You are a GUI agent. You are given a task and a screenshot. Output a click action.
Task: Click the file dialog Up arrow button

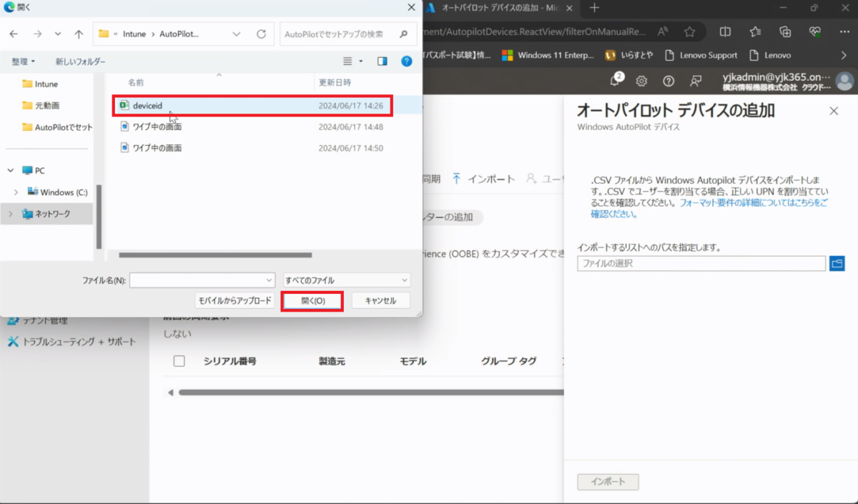(x=79, y=34)
